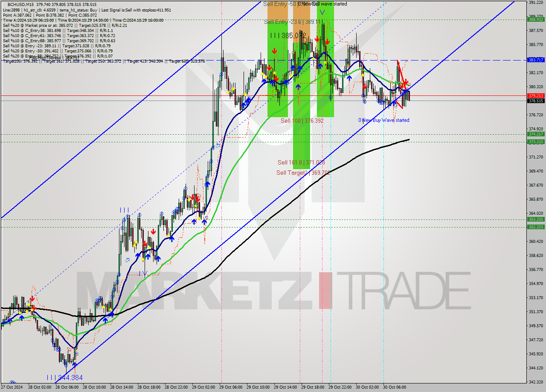Viewport: 546px width, 392px height.
Task: Click the 371.270 price axis value
Action: click(x=536, y=157)
